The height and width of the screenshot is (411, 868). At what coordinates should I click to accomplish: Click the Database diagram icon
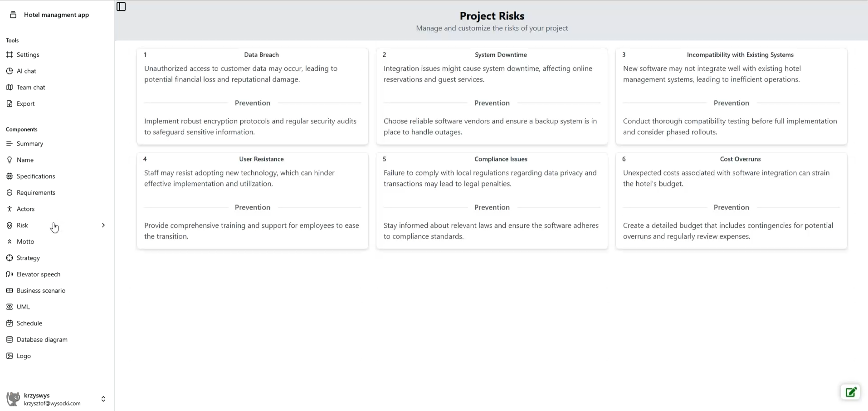click(x=10, y=340)
